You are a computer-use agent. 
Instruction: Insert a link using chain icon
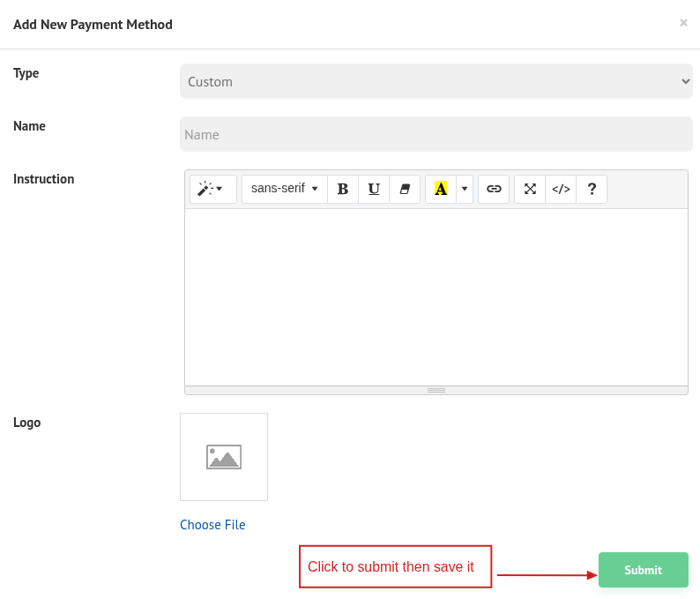[494, 189]
